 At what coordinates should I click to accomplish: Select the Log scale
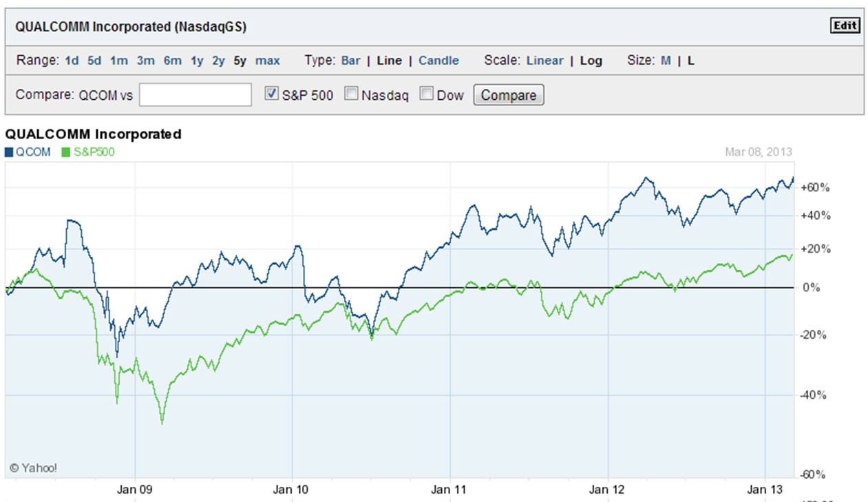591,61
